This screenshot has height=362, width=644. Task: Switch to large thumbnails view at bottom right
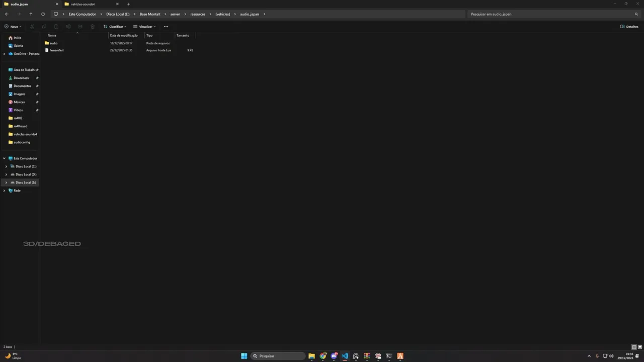tap(640, 347)
